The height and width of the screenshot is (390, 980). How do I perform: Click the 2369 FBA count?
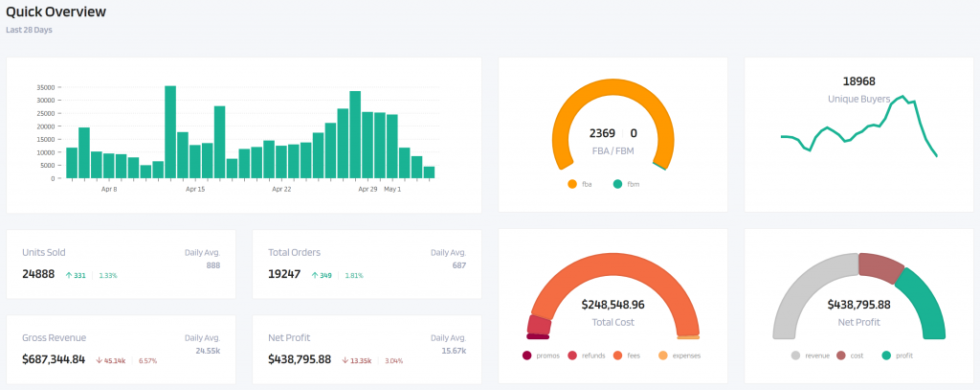(602, 133)
